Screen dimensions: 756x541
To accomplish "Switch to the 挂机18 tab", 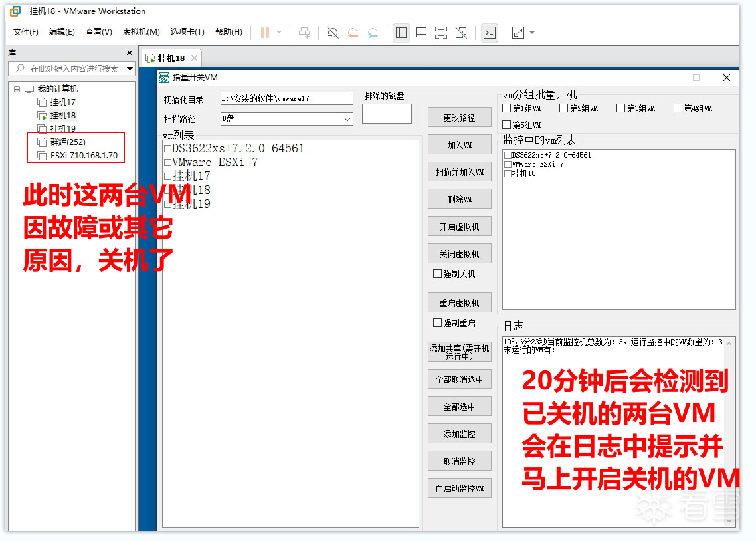I will (x=171, y=58).
